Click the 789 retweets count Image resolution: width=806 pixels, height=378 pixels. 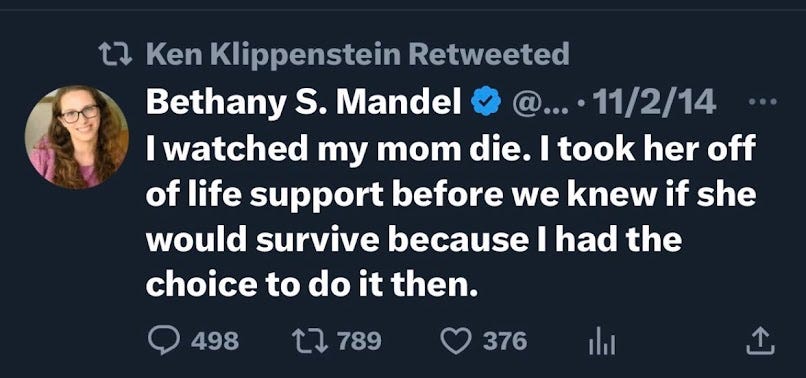click(x=359, y=341)
